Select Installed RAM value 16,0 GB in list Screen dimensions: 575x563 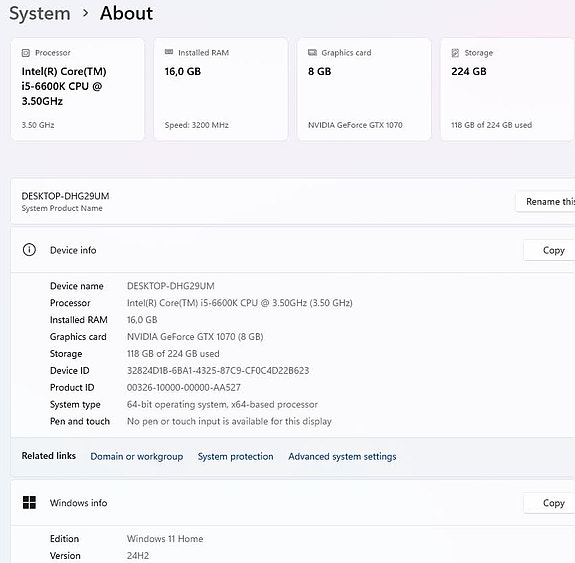142,319
